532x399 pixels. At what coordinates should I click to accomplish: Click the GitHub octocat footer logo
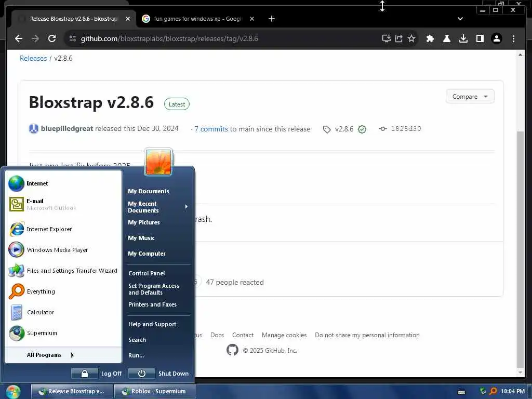[x=232, y=350]
